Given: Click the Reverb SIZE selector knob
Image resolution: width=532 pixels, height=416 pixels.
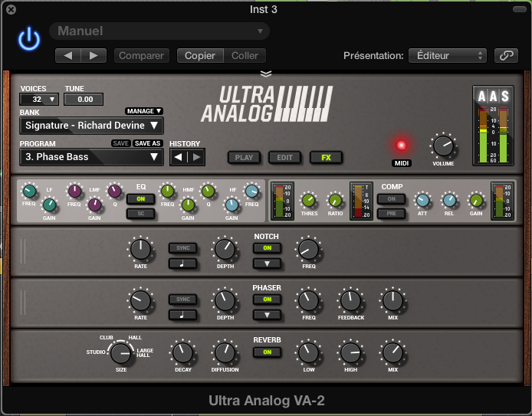Looking at the screenshot, I should [x=121, y=353].
